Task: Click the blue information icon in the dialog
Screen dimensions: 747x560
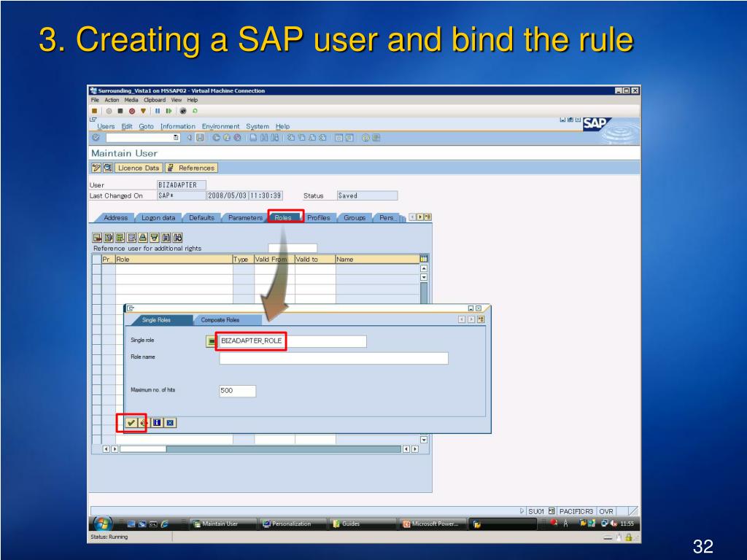Action: pos(158,423)
